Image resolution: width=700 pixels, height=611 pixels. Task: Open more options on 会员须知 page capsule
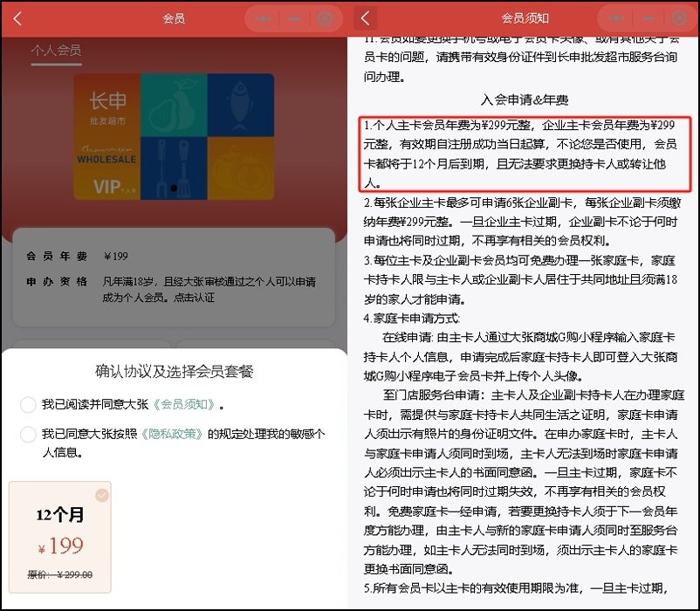(x=616, y=18)
